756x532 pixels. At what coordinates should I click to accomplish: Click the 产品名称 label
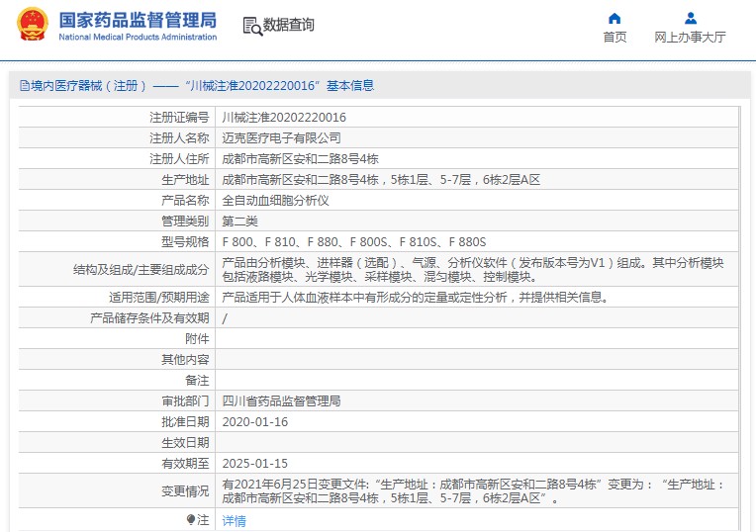tap(185, 201)
